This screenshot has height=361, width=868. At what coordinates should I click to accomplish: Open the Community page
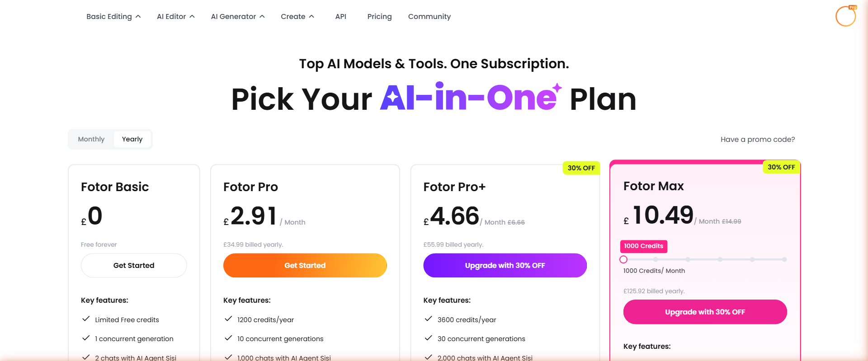(x=429, y=16)
